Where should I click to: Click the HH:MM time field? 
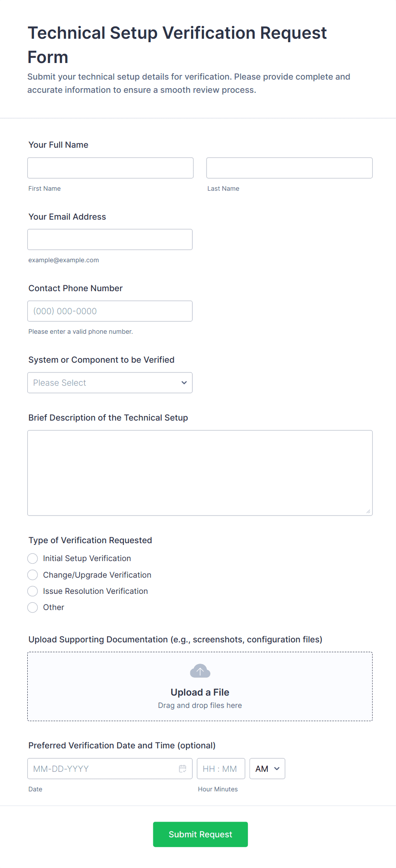point(221,768)
